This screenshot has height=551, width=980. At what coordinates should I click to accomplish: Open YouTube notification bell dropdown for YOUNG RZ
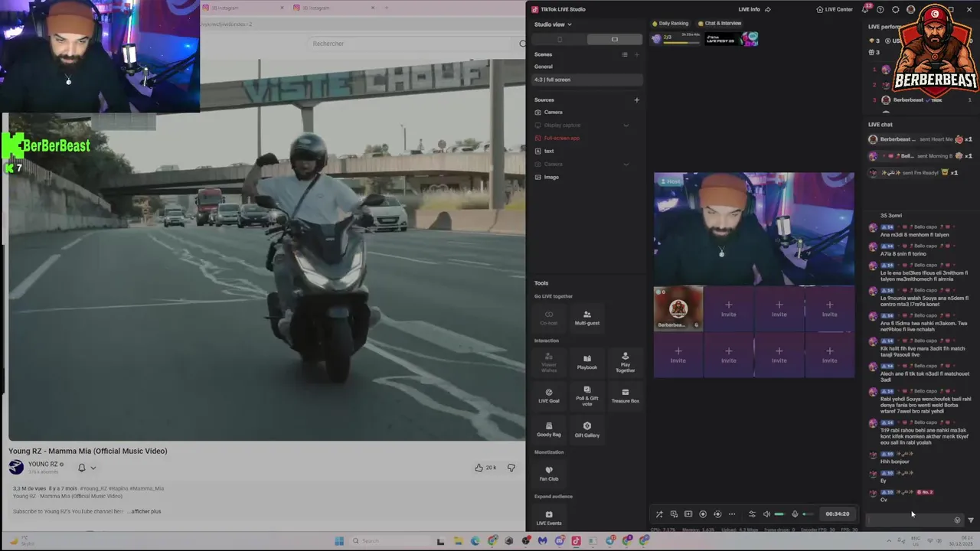click(87, 468)
